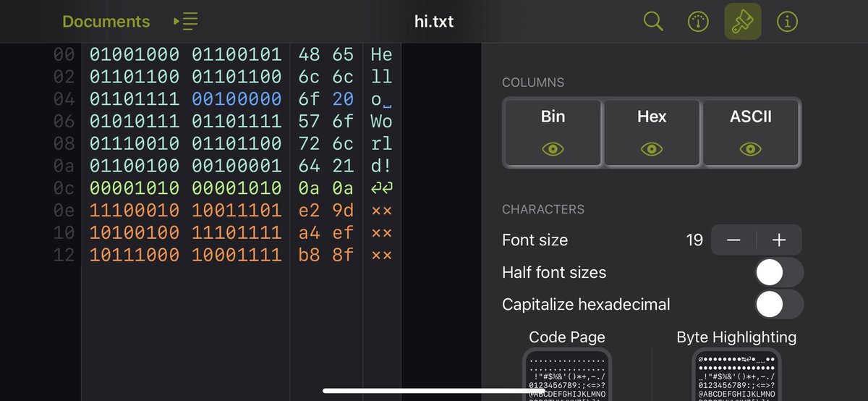Image resolution: width=868 pixels, height=401 pixels.
Task: Show file info via the info icon
Action: coord(787,22)
